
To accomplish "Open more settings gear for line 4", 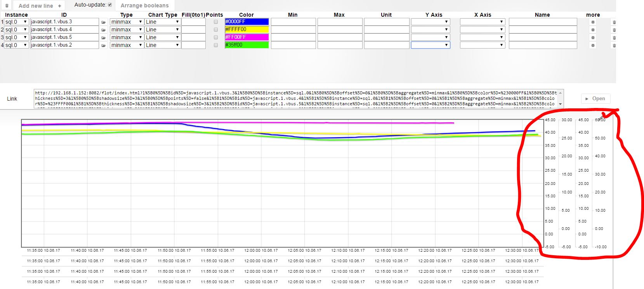I will tap(593, 45).
